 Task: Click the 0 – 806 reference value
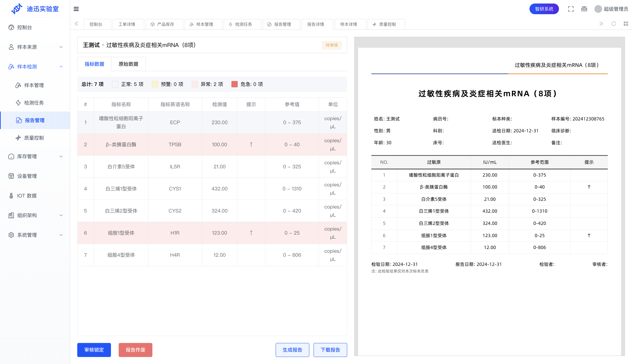[x=292, y=255]
